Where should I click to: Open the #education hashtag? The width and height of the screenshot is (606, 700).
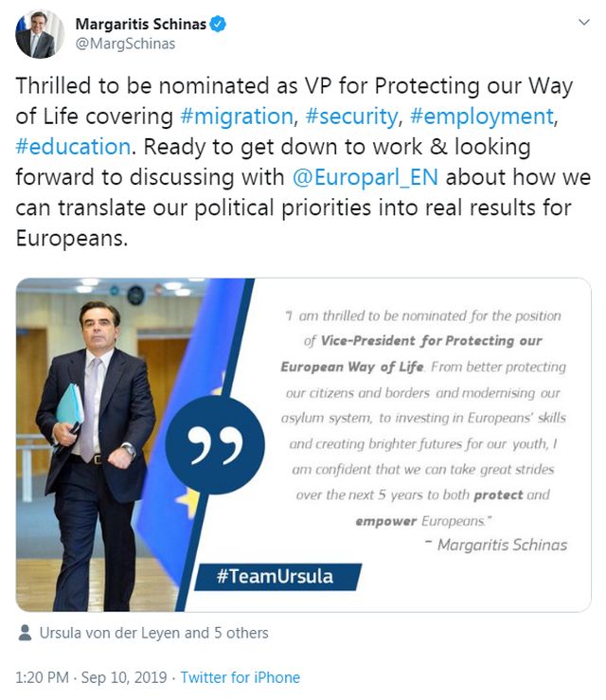[x=73, y=147]
